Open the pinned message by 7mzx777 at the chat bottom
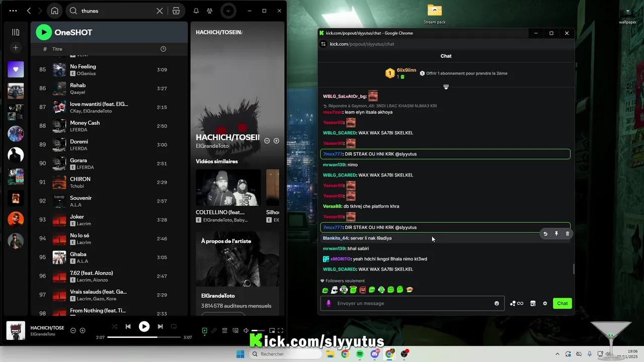Viewport: 644px width, 362px height. (445, 227)
